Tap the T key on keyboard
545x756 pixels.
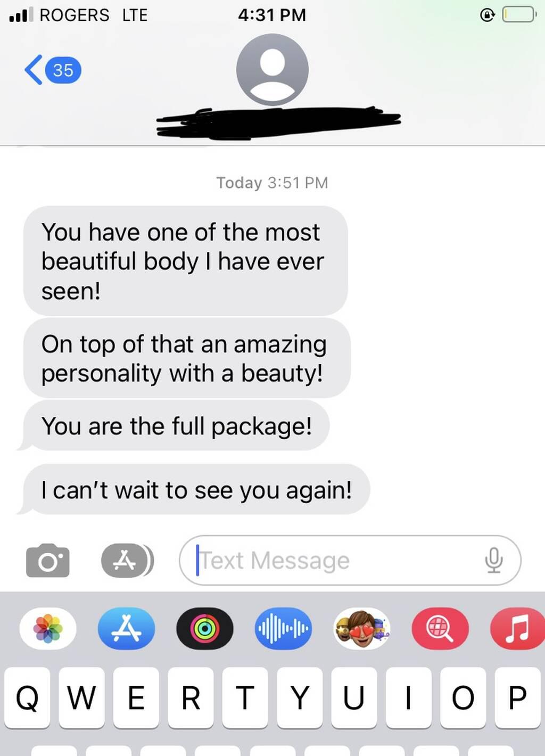(x=245, y=698)
